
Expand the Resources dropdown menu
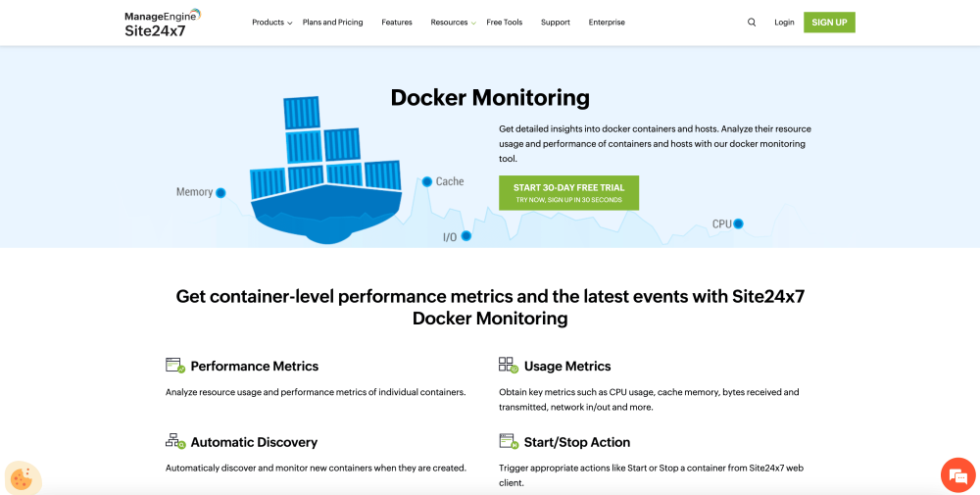[x=453, y=23]
